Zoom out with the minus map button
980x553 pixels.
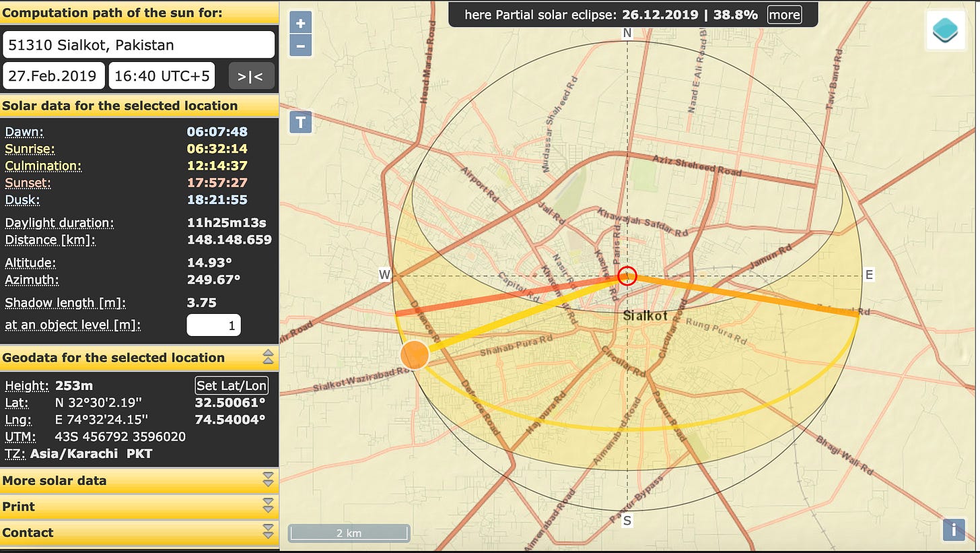pyautogui.click(x=300, y=46)
